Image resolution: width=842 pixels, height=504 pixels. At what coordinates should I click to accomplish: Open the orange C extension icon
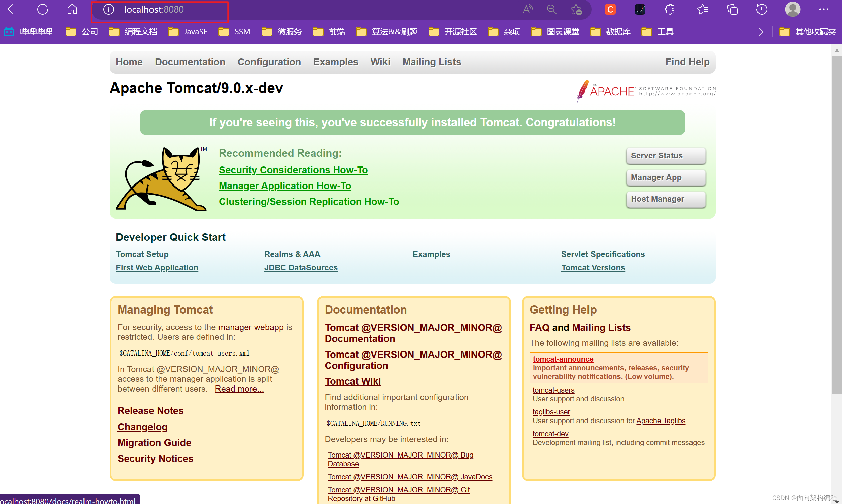[610, 9]
